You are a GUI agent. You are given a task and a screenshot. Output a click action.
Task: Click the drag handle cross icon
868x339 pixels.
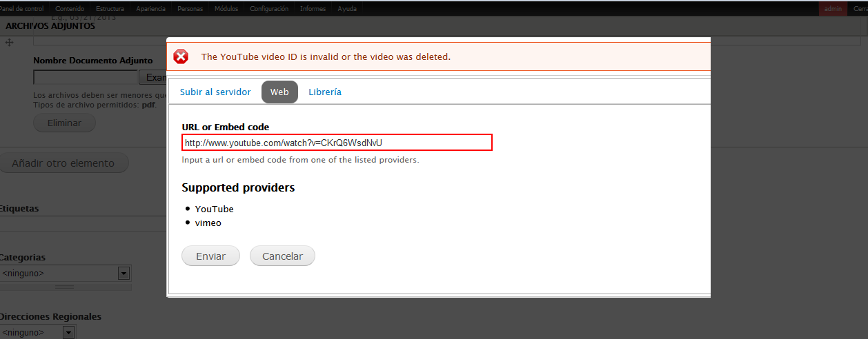tap(10, 43)
